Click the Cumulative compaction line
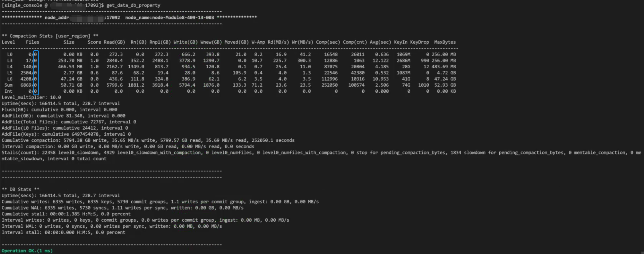Screen dimensions: 644x254 [148, 140]
